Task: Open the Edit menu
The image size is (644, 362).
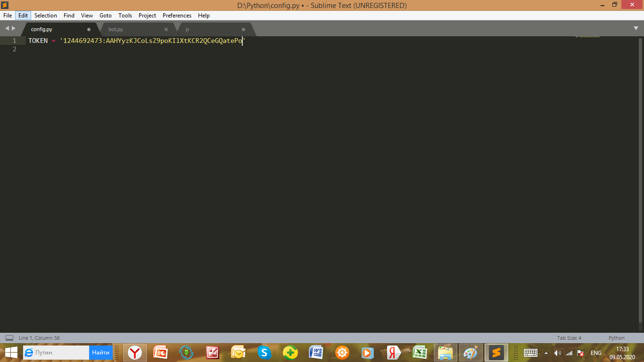Action: [x=23, y=16]
